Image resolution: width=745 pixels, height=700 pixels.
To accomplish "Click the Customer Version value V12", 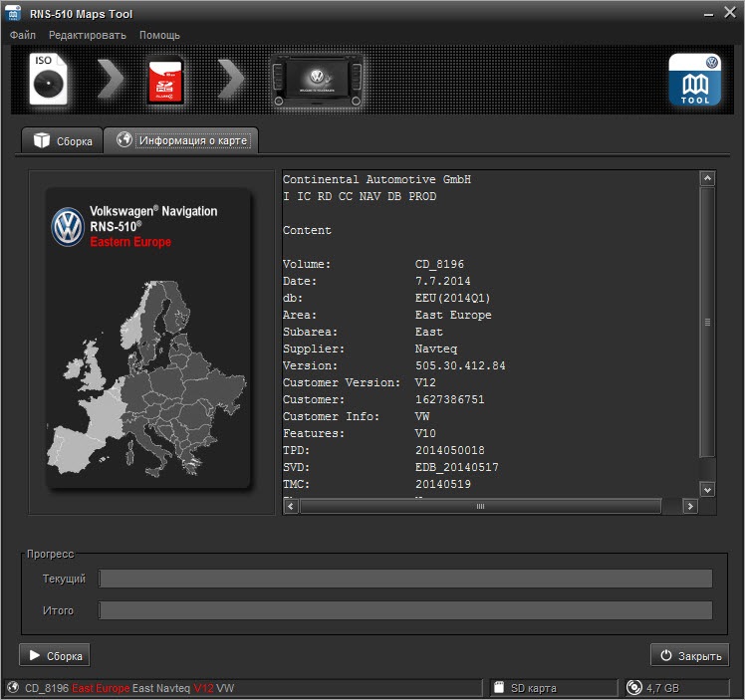I will (x=425, y=382).
